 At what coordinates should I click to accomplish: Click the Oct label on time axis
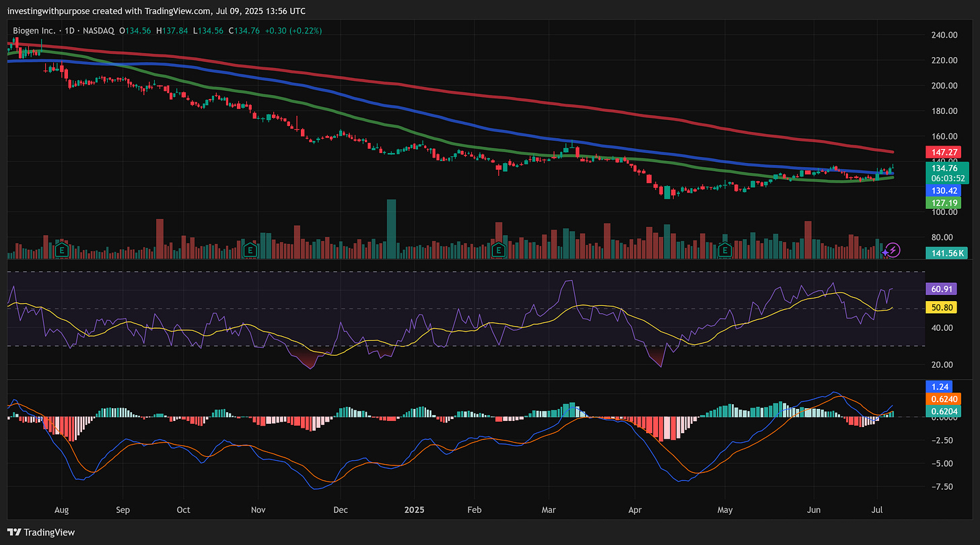(x=184, y=510)
